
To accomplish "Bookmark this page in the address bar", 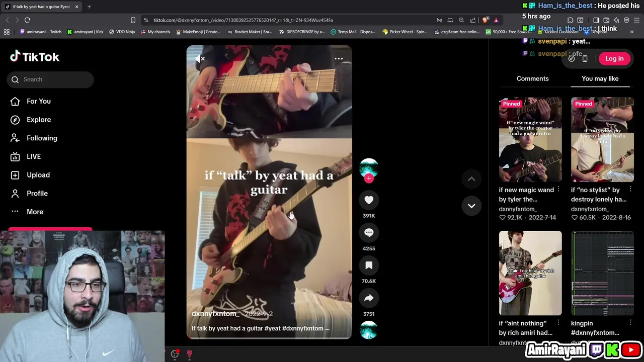I will (133, 20).
